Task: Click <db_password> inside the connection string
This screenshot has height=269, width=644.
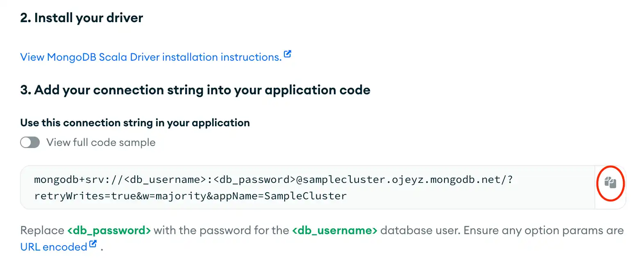Action: tap(254, 180)
